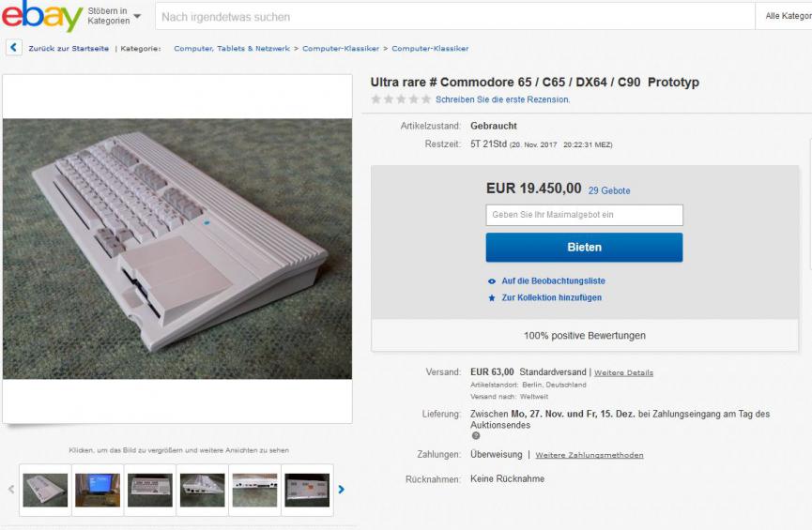Click the eBay logo
The height and width of the screenshot is (530, 812).
tap(41, 16)
